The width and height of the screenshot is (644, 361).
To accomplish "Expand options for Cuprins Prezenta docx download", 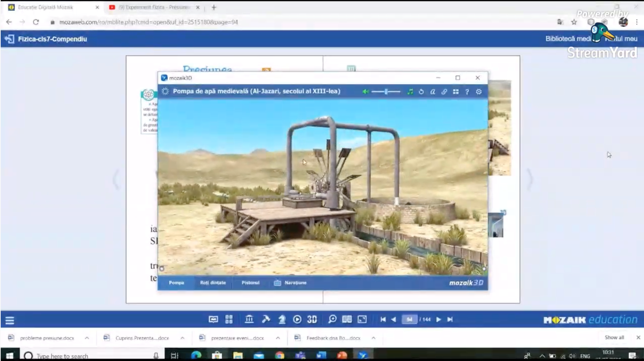I will pos(182,338).
